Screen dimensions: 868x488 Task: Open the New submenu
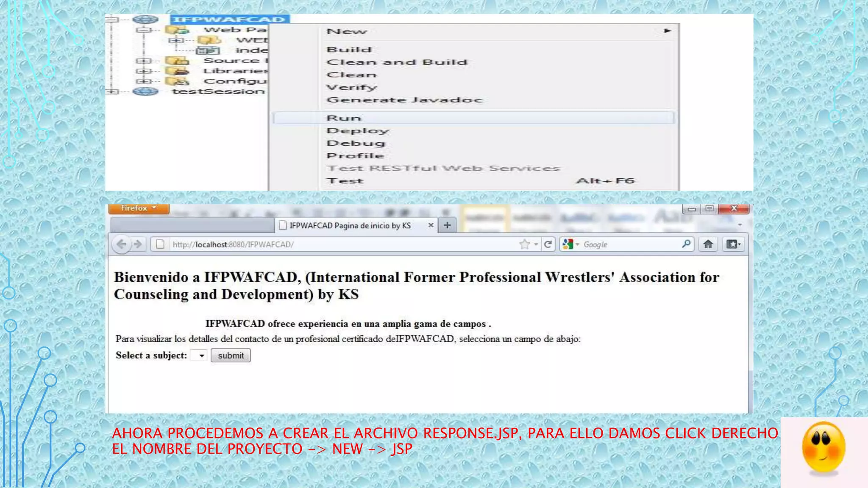tap(474, 31)
